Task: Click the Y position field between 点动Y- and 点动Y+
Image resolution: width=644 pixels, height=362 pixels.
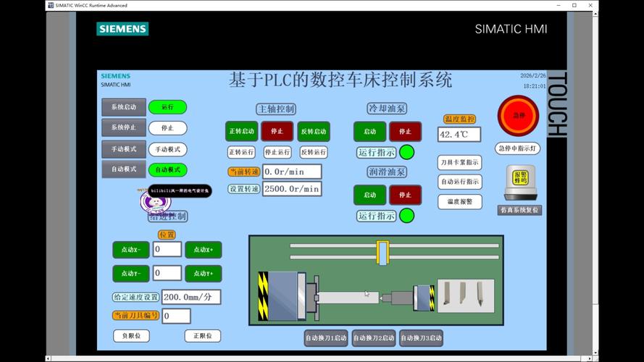Action: click(x=167, y=273)
